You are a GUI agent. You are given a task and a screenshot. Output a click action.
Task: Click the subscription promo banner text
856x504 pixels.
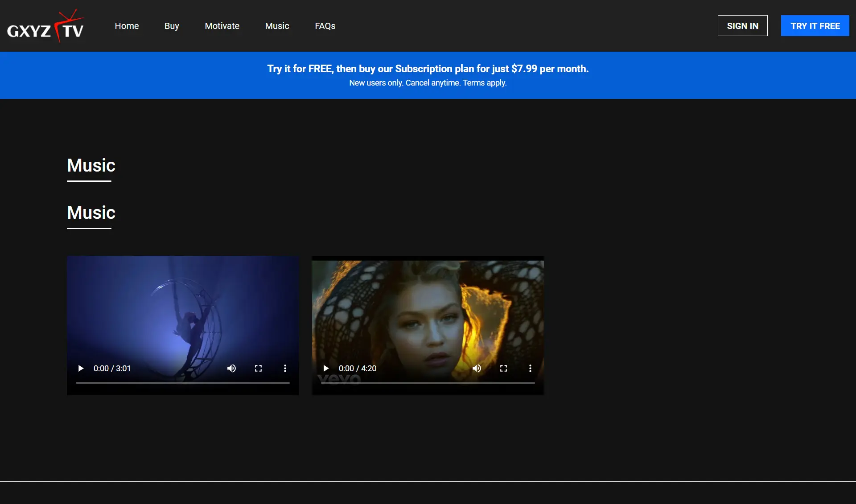click(x=428, y=69)
